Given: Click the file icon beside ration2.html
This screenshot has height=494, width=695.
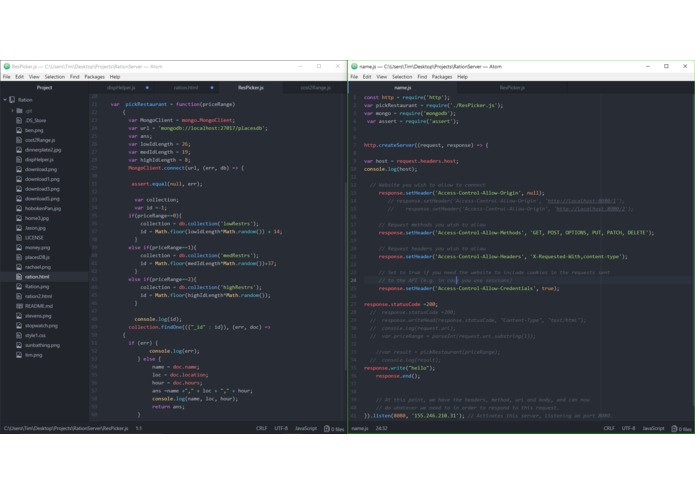Looking at the screenshot, I should click(19, 296).
